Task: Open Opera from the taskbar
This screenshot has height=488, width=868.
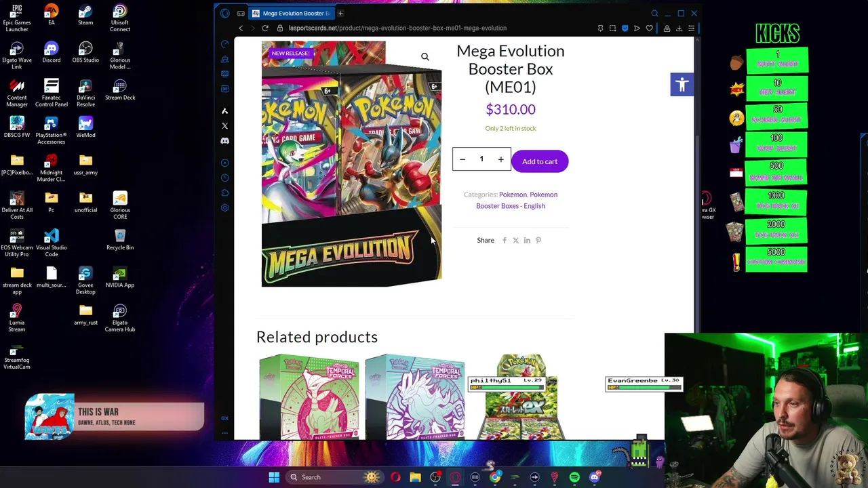Action: tap(395, 477)
